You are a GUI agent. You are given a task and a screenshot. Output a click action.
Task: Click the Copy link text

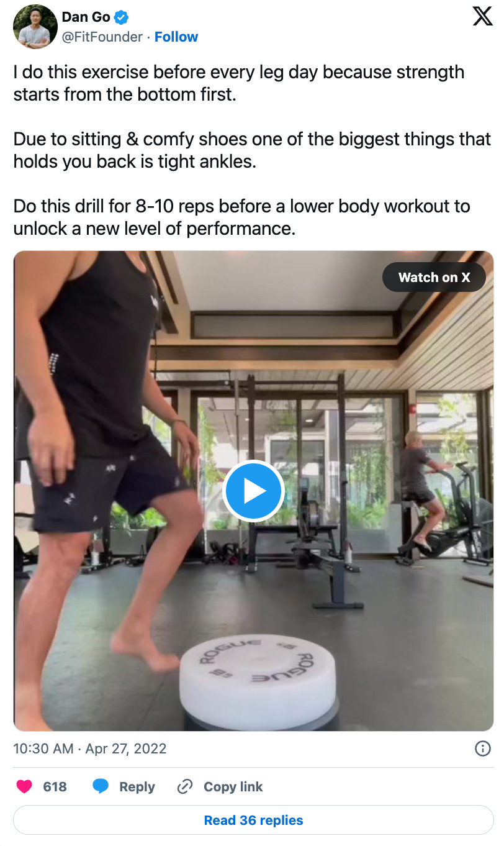point(233,787)
